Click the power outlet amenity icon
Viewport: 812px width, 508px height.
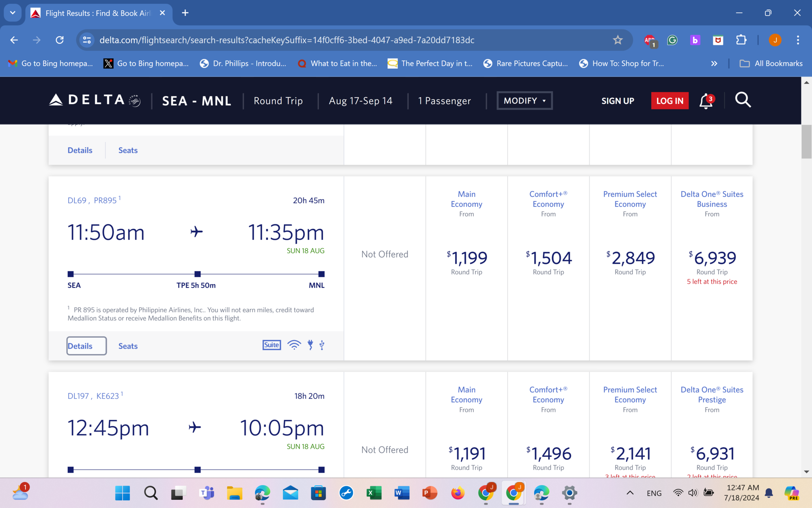pyautogui.click(x=310, y=345)
